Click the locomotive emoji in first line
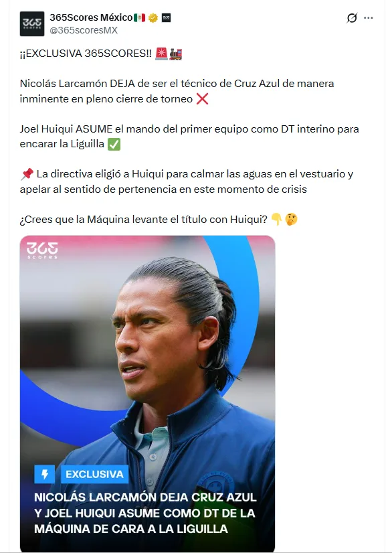 [x=175, y=54]
